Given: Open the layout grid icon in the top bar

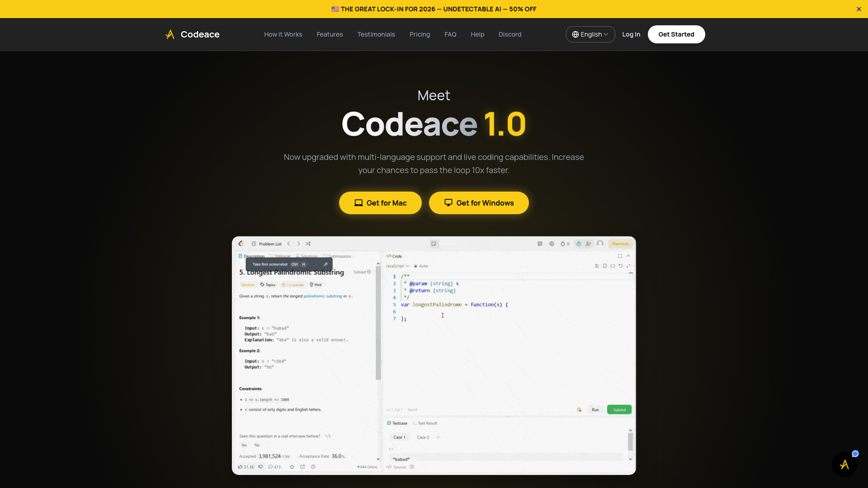Looking at the screenshot, I should coord(540,244).
